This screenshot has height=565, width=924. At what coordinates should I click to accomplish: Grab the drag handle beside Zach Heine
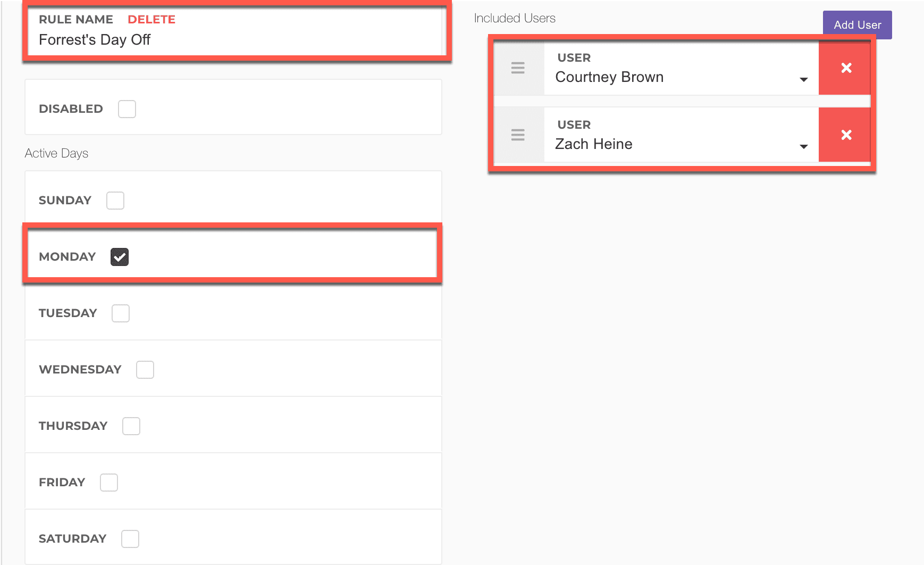(518, 135)
